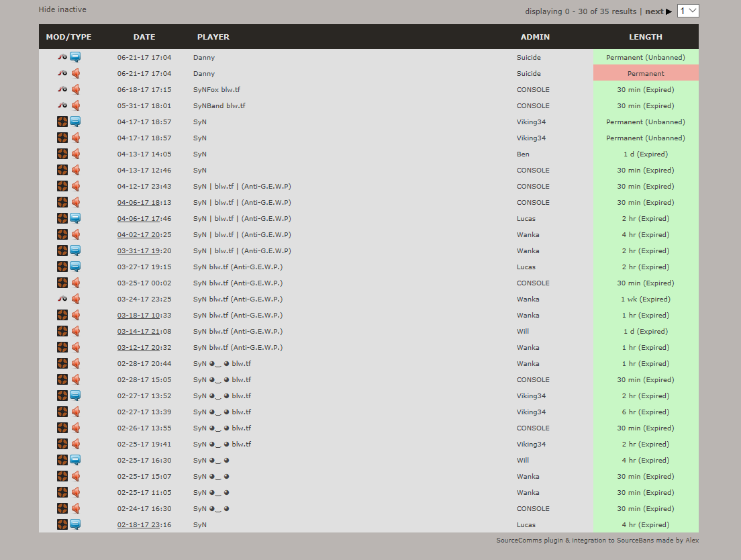Click the TF2 mod icon in the 04-12-17 23:43 row

coord(62,186)
